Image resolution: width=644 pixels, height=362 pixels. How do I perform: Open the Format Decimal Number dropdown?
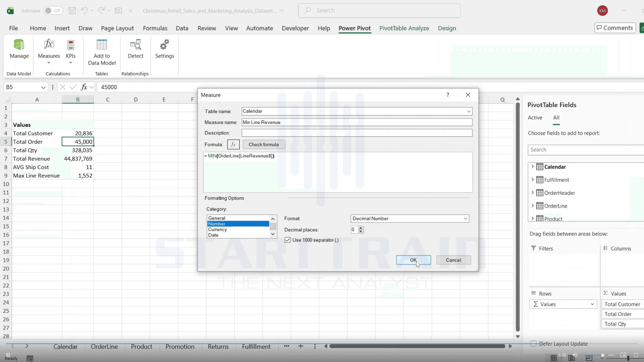(x=465, y=219)
